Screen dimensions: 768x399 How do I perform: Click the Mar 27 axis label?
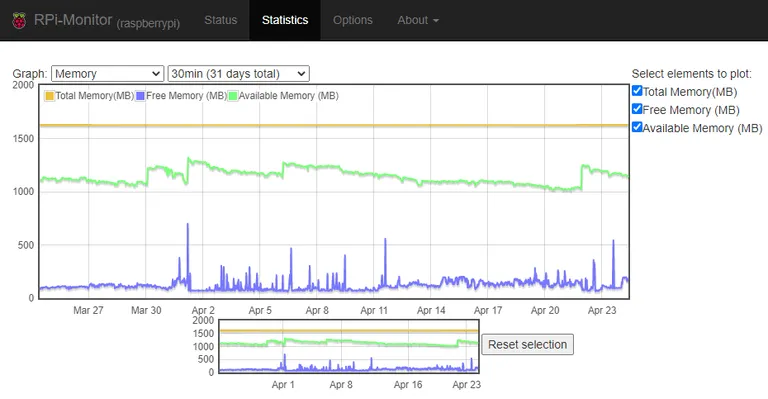[88, 310]
